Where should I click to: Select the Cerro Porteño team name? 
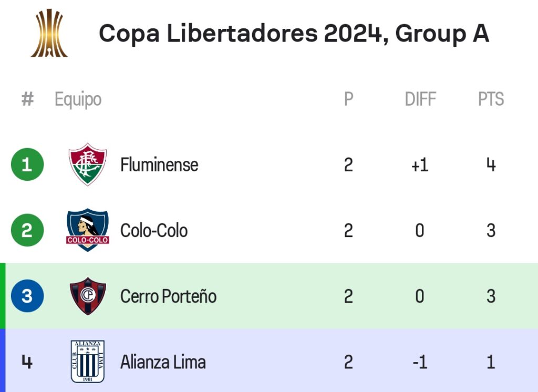point(169,296)
